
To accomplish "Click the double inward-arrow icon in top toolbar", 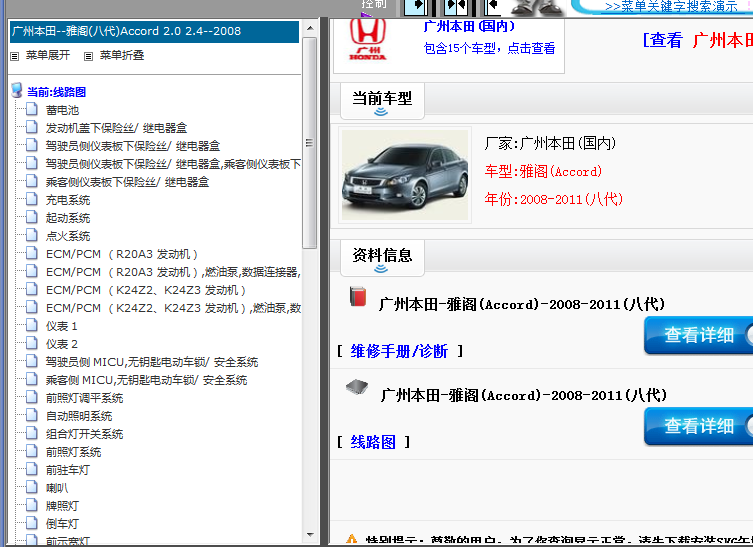I will 457,7.
